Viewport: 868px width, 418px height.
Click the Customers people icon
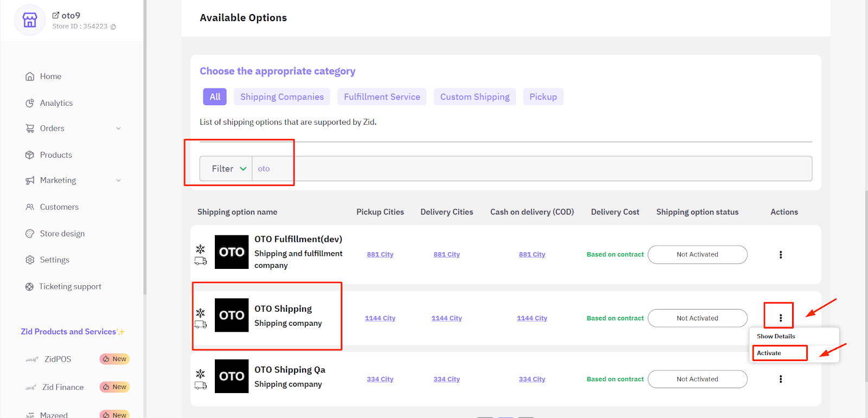click(x=30, y=207)
